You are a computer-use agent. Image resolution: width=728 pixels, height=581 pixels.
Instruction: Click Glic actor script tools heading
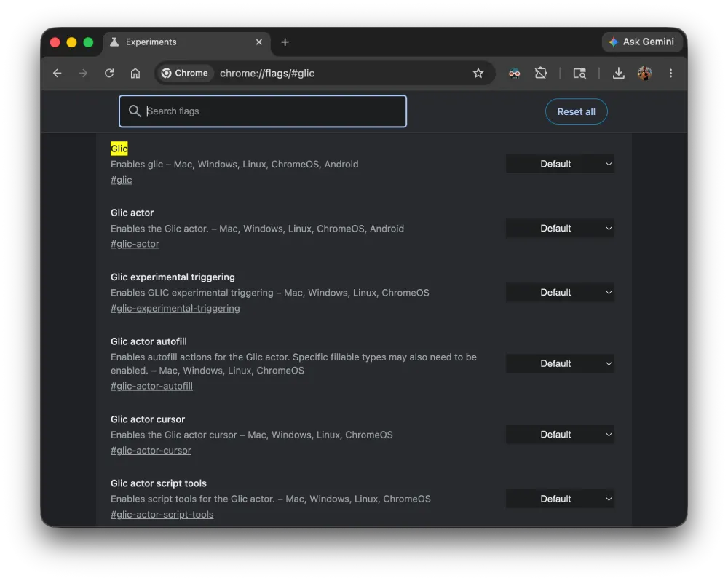click(x=158, y=483)
